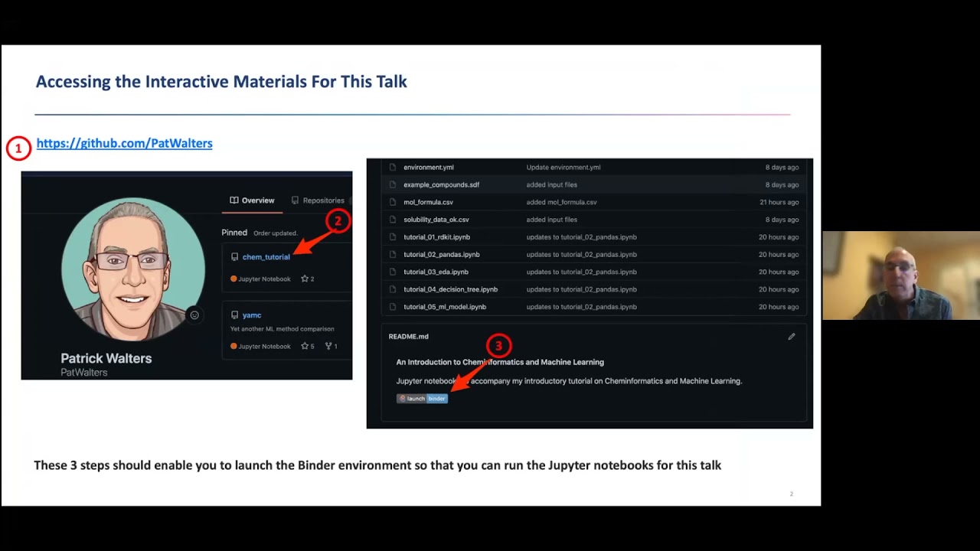Switch to the Overview tab
Viewport: 980px width, 551px height.
[x=252, y=201]
